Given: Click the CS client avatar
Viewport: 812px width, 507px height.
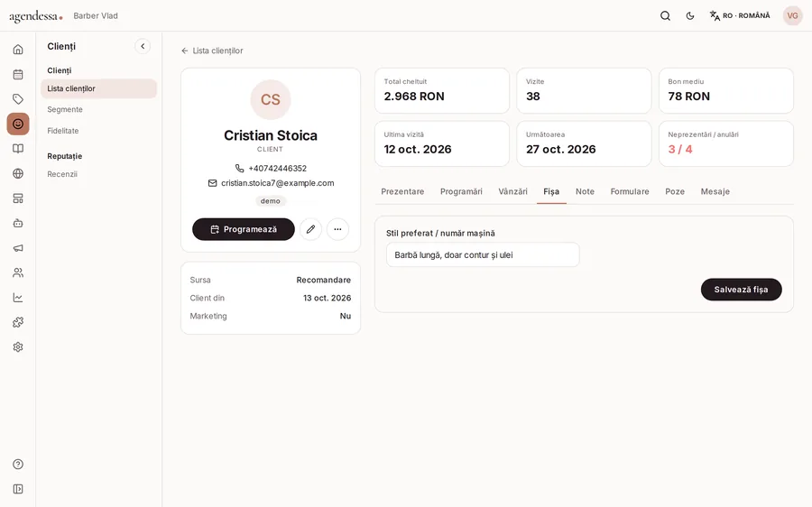Looking at the screenshot, I should coord(271,99).
